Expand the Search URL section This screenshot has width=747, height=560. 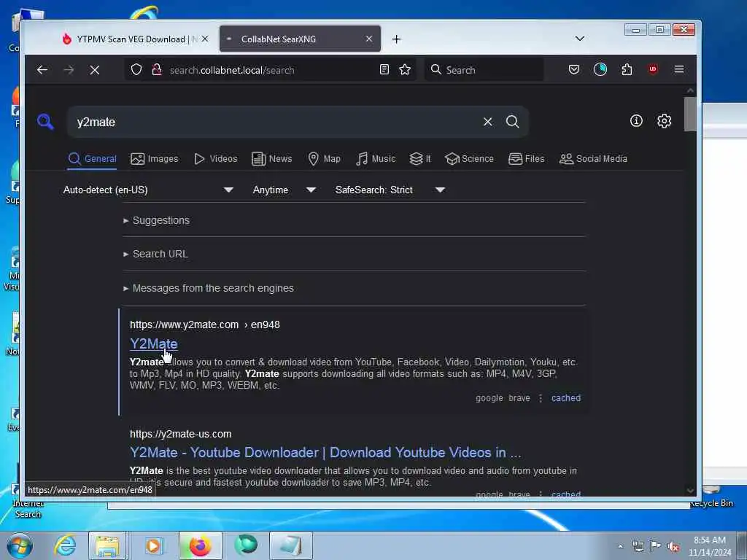[x=155, y=254]
